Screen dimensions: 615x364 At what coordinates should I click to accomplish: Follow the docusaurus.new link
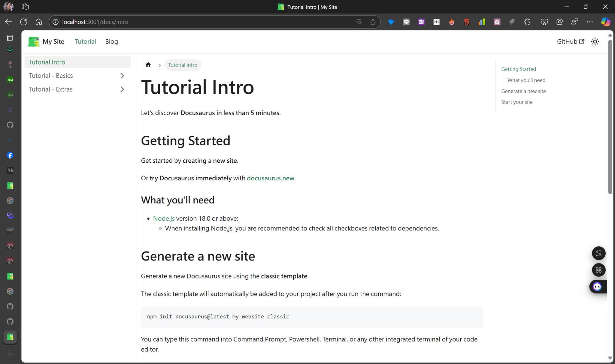tap(270, 178)
